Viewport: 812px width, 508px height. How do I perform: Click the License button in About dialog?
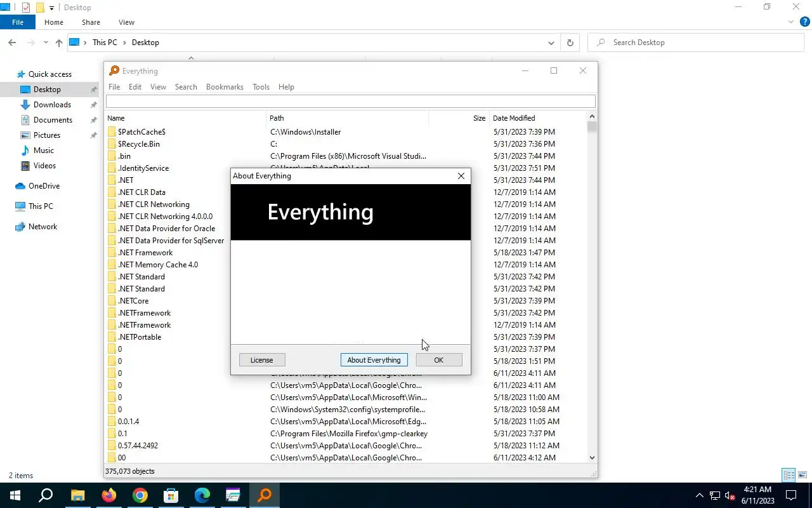click(261, 360)
